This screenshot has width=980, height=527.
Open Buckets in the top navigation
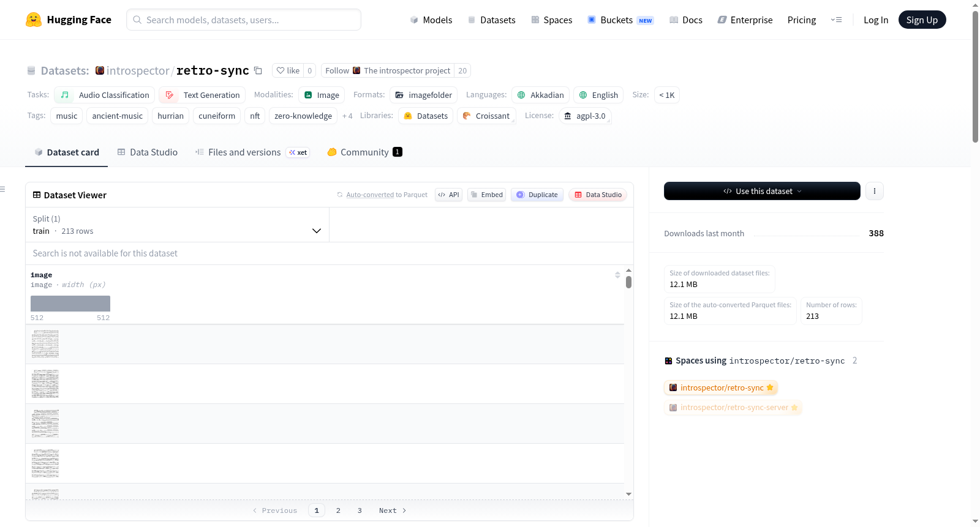(x=620, y=20)
